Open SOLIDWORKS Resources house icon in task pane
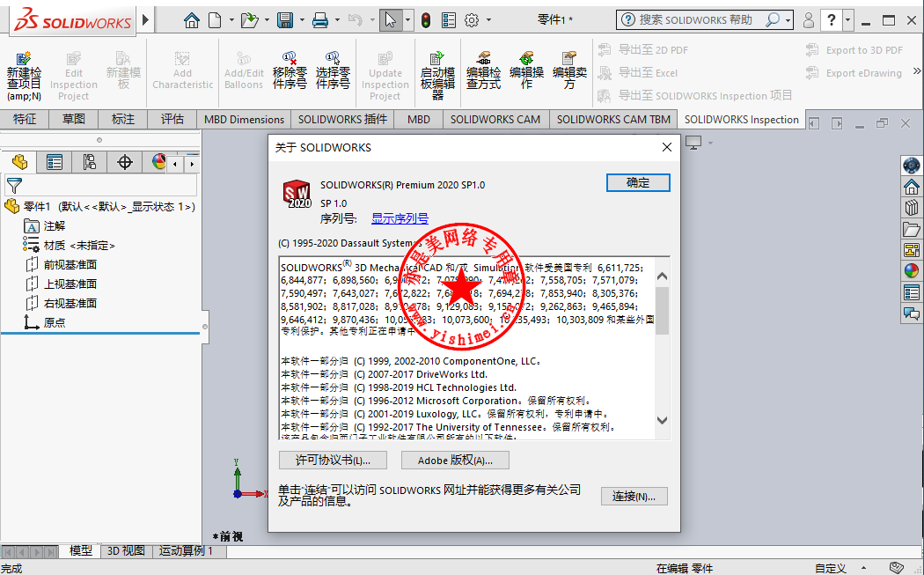Screen dimensions: 924x575 911,187
